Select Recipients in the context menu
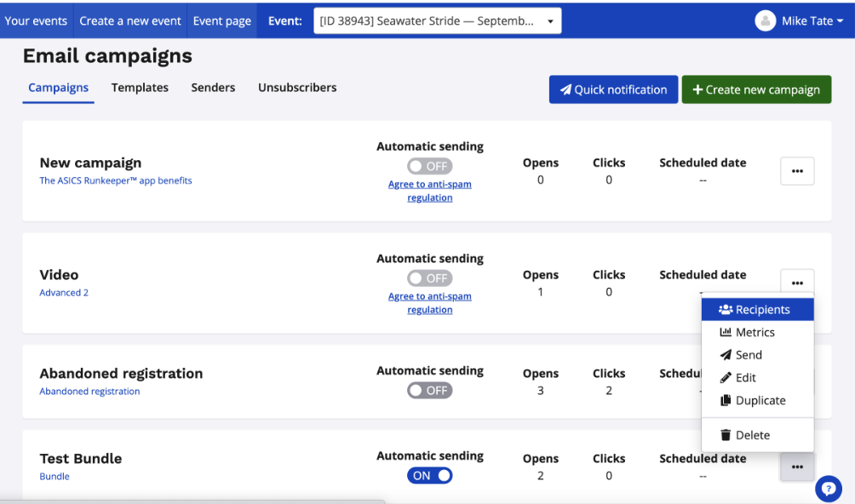Screen dimensions: 855x504 coord(757,310)
